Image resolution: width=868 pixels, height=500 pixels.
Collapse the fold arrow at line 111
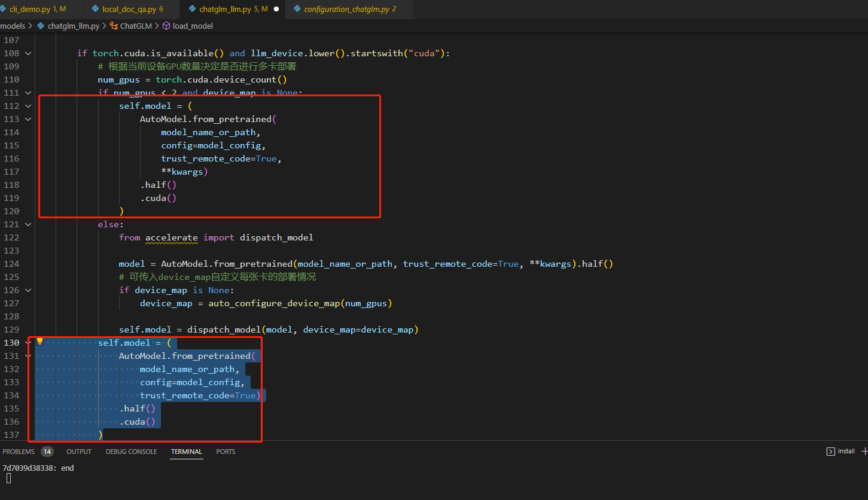(28, 93)
